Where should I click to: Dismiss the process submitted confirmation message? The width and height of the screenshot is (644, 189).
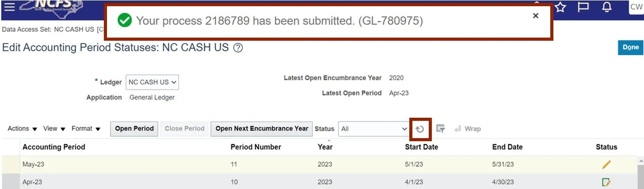click(535, 16)
